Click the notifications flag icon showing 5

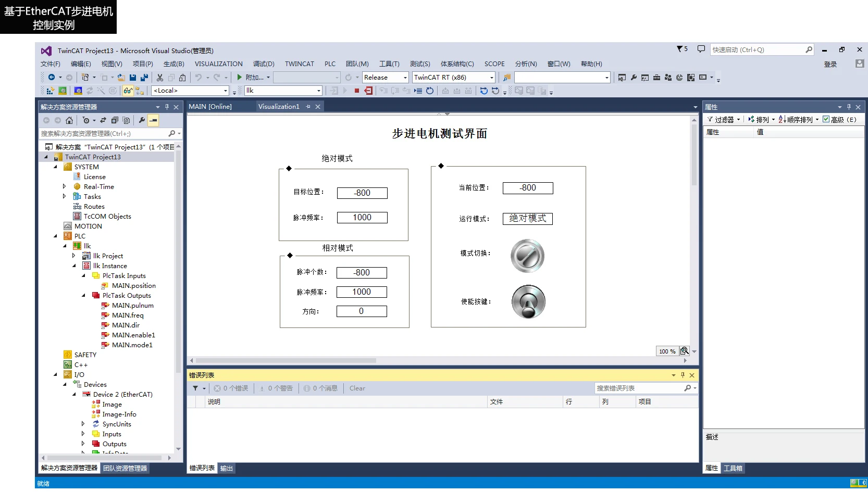pos(682,49)
